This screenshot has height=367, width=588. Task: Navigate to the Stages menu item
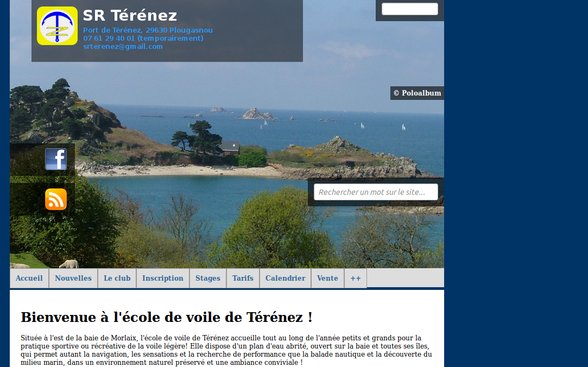pos(208,278)
